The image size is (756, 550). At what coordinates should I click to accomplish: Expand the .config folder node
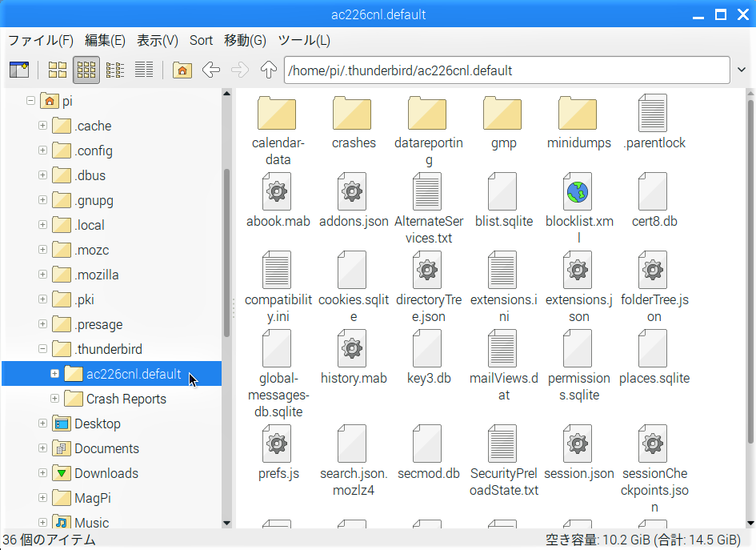tap(42, 150)
